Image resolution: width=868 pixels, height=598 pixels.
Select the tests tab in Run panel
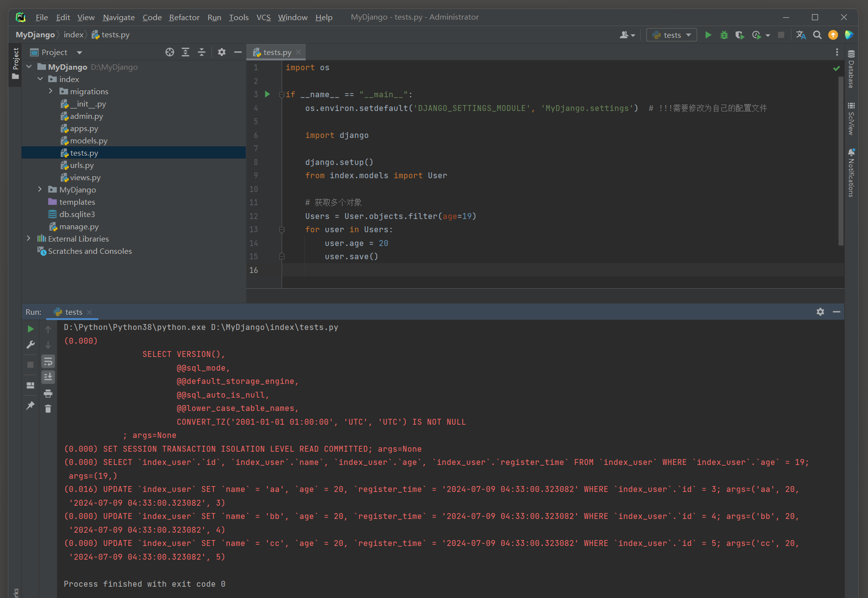coord(74,312)
